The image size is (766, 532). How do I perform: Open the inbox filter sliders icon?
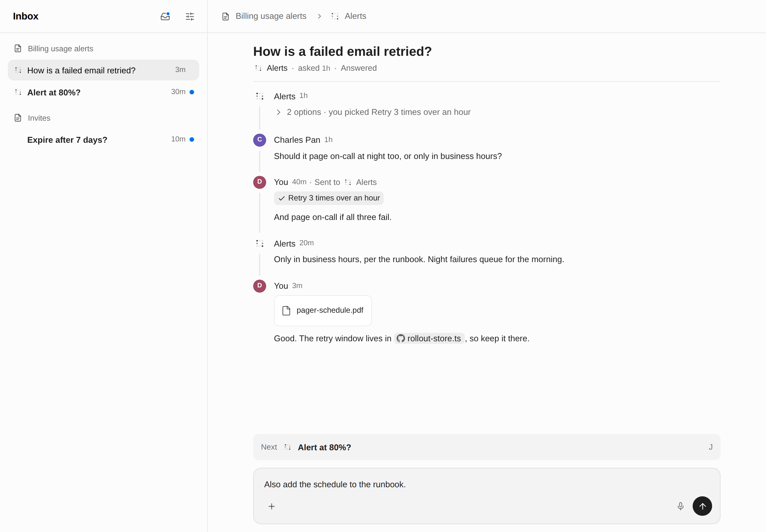(190, 16)
